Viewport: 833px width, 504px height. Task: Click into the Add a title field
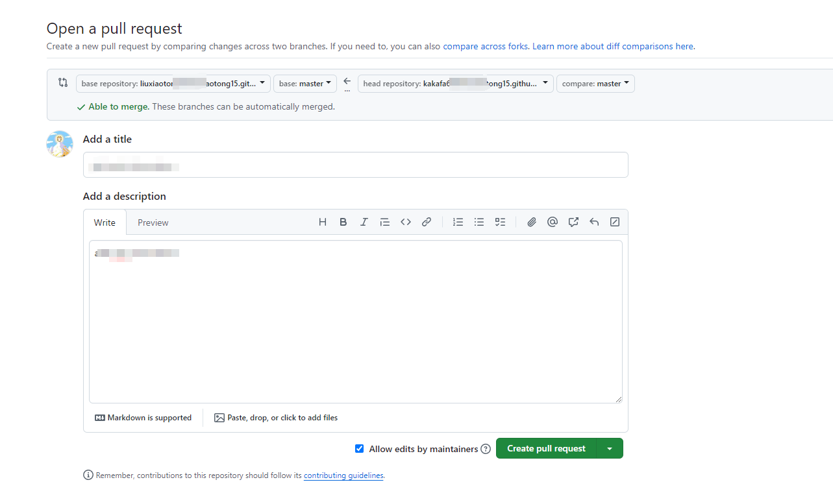tap(355, 165)
